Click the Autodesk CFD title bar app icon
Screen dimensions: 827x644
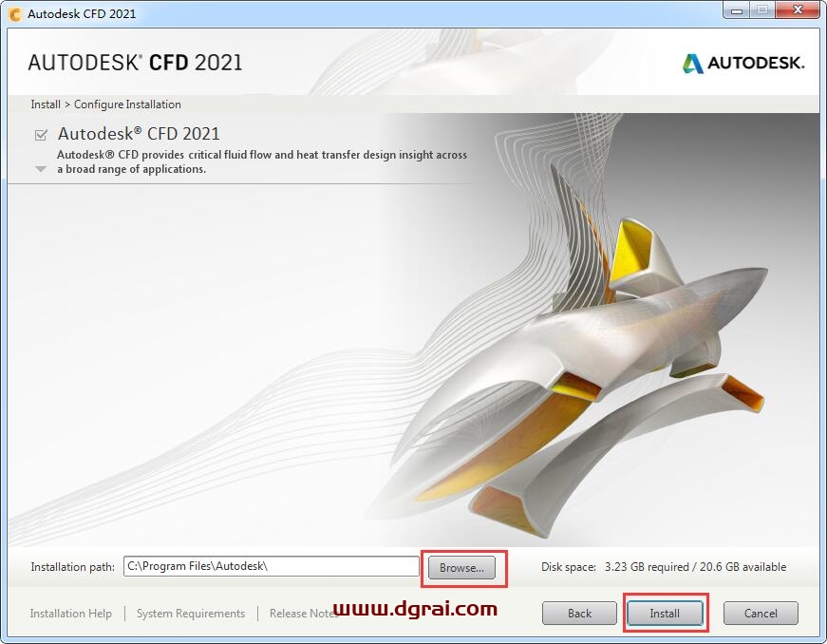(15, 13)
